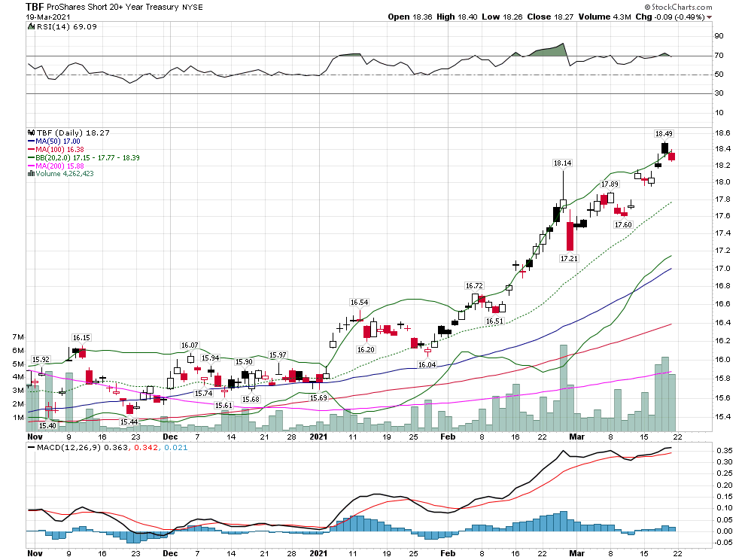Viewport: 745px width, 560px height.
Task: Click the red down-arrow icon beside Chg
Action: (710, 17)
